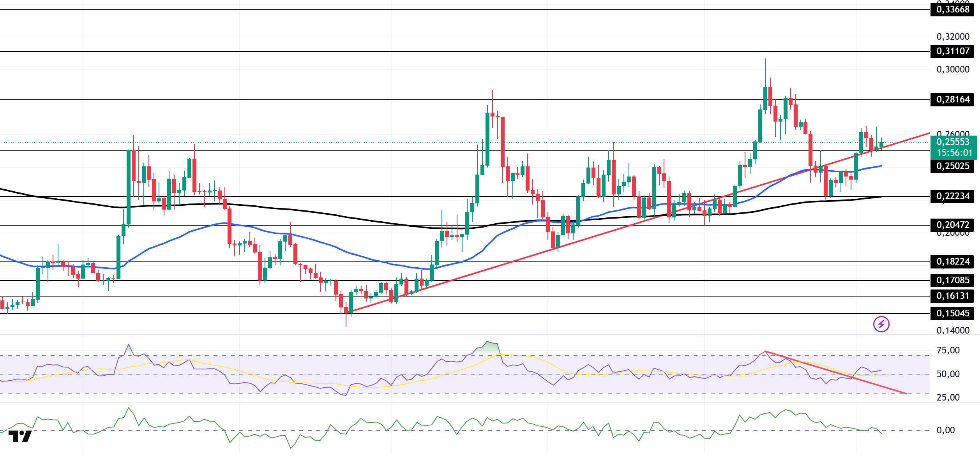
Task: Click the green current price label 0,25553
Action: (x=952, y=142)
